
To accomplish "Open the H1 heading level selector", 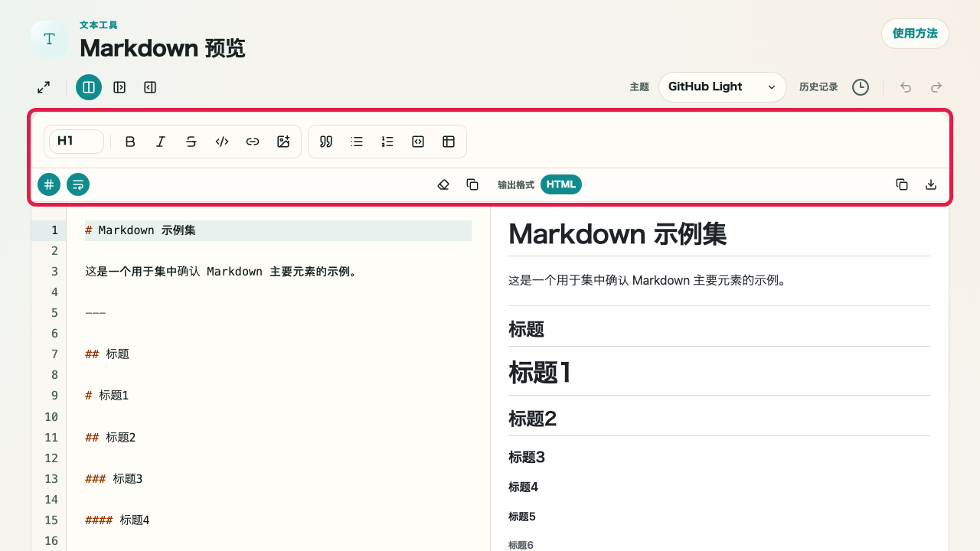I will click(x=77, y=142).
